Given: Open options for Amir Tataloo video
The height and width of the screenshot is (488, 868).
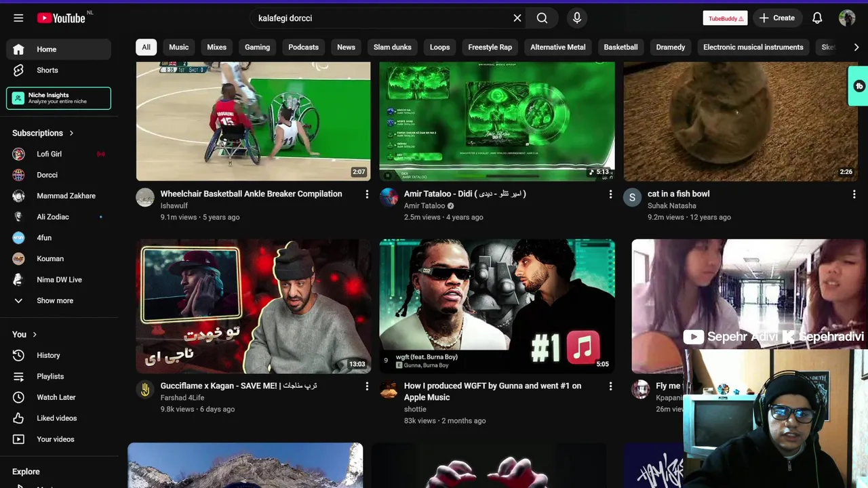Looking at the screenshot, I should [x=610, y=195].
